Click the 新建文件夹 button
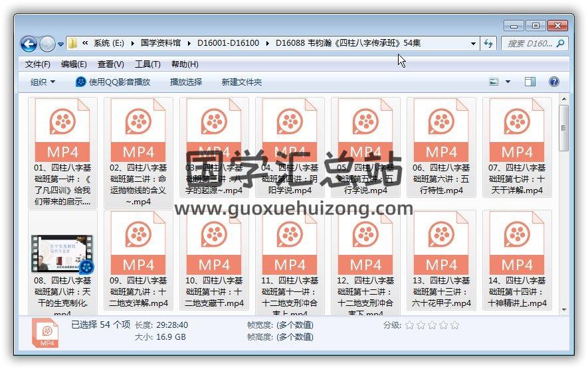 click(x=242, y=82)
